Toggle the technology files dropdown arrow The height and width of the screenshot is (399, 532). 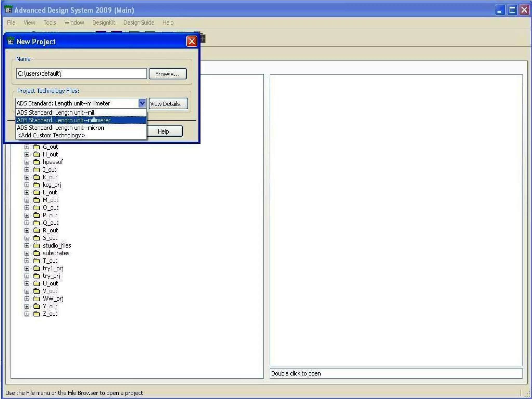142,103
